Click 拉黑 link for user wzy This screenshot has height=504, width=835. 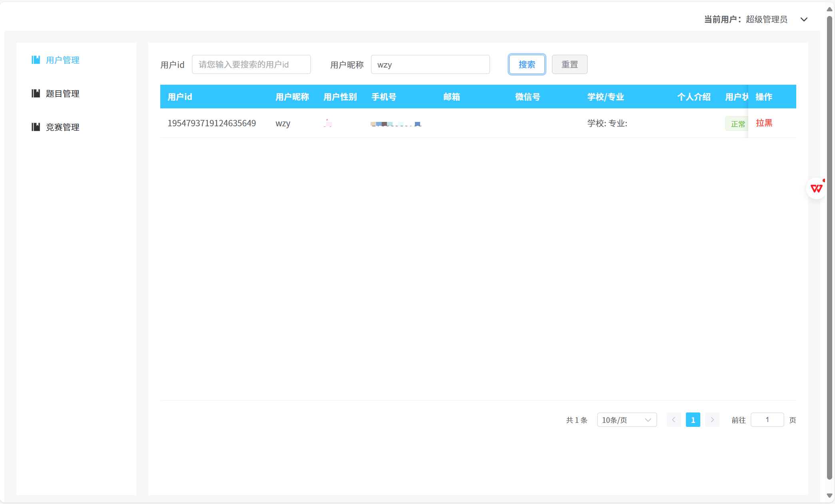[764, 123]
